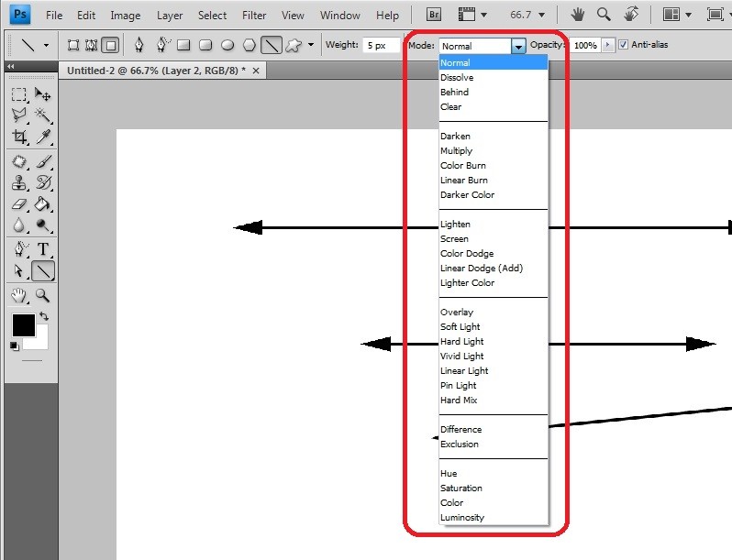Open the File menu
The width and height of the screenshot is (732, 560).
(x=54, y=16)
